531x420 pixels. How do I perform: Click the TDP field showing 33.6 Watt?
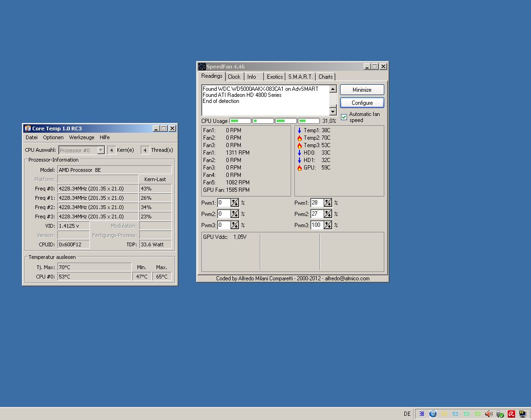pyautogui.click(x=156, y=244)
